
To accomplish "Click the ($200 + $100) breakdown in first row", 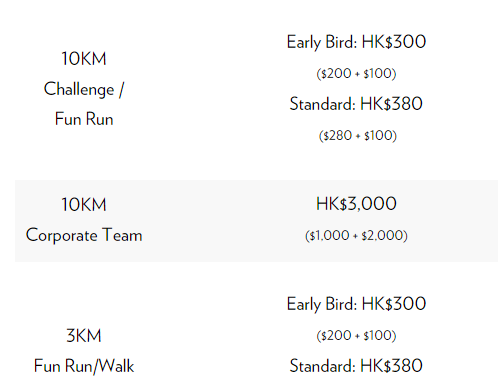I will click(x=356, y=73).
